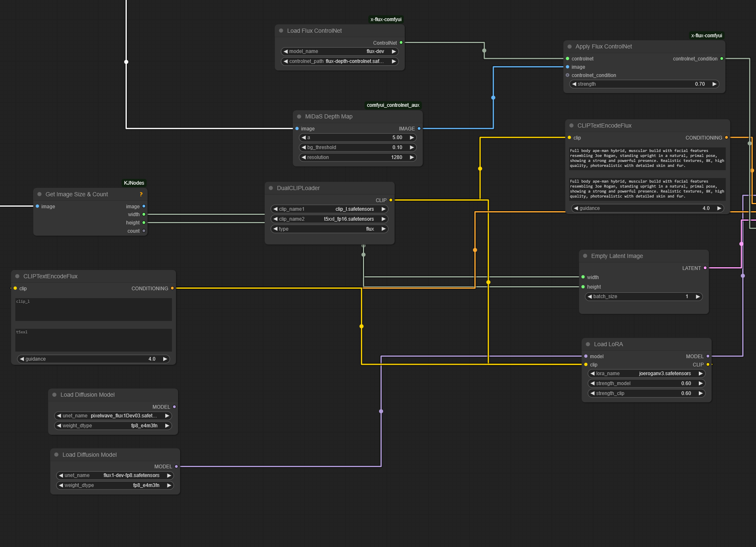The height and width of the screenshot is (547, 756).
Task: Collapse the Get Image Size & Count node dot
Action: pyautogui.click(x=39, y=194)
